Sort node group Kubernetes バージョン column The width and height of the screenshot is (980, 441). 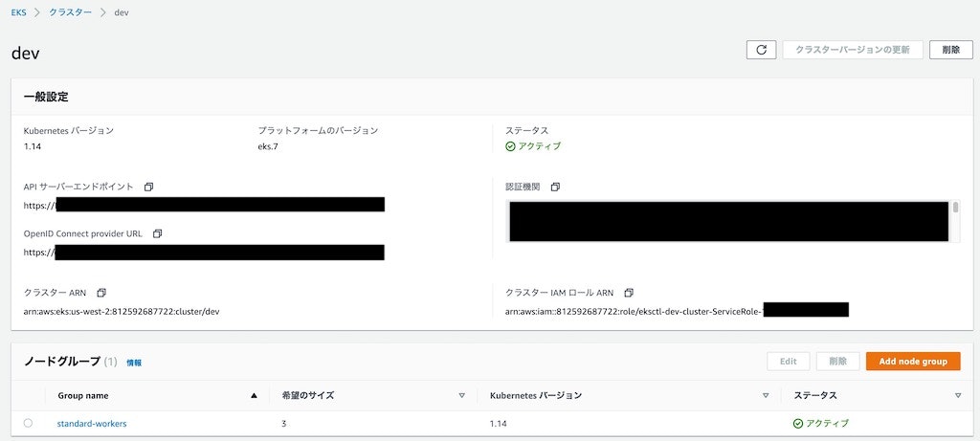click(x=766, y=395)
